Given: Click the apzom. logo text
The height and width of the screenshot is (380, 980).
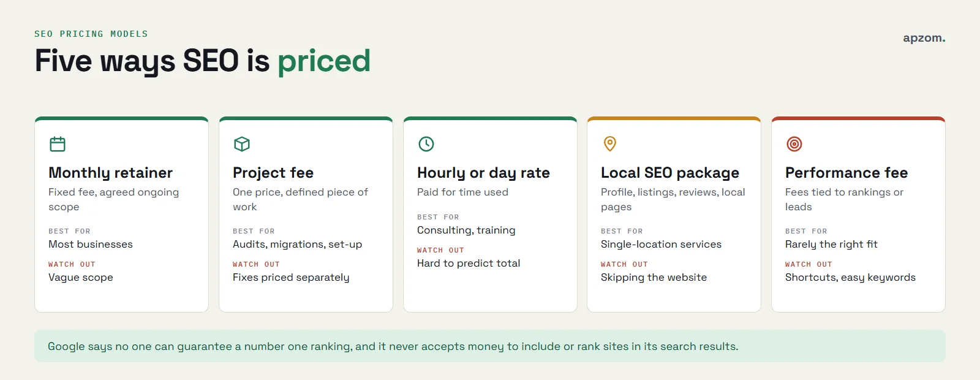Looking at the screenshot, I should (x=924, y=38).
